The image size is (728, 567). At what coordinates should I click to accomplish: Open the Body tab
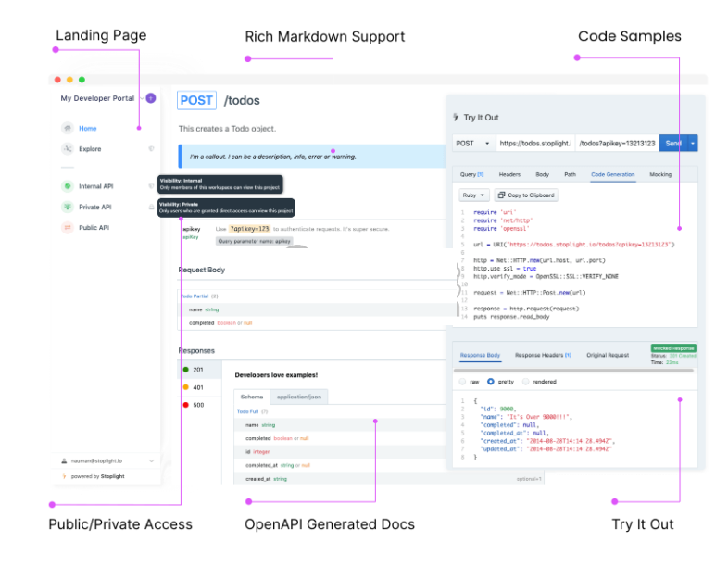pyautogui.click(x=542, y=174)
